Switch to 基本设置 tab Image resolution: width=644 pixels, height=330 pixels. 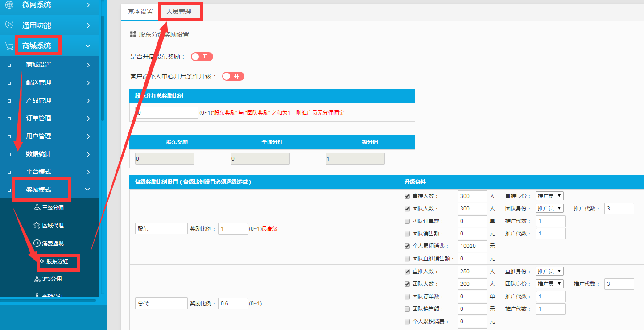[x=140, y=12]
